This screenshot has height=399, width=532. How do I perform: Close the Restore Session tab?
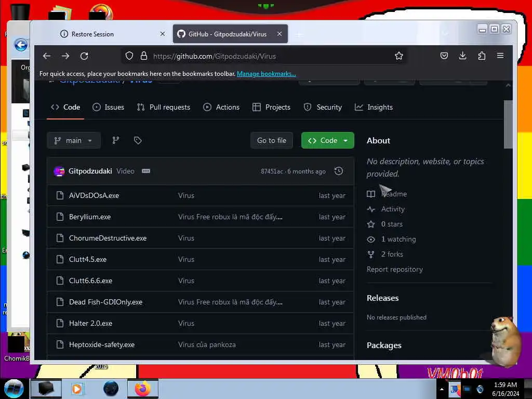click(x=163, y=34)
